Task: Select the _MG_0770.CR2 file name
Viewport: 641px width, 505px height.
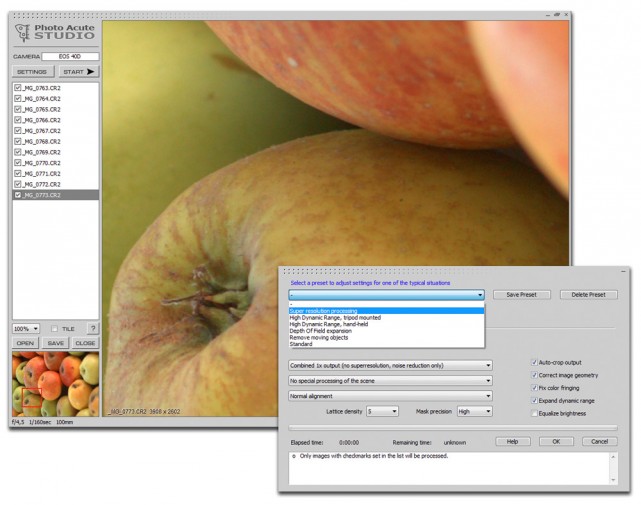Action: (42, 163)
